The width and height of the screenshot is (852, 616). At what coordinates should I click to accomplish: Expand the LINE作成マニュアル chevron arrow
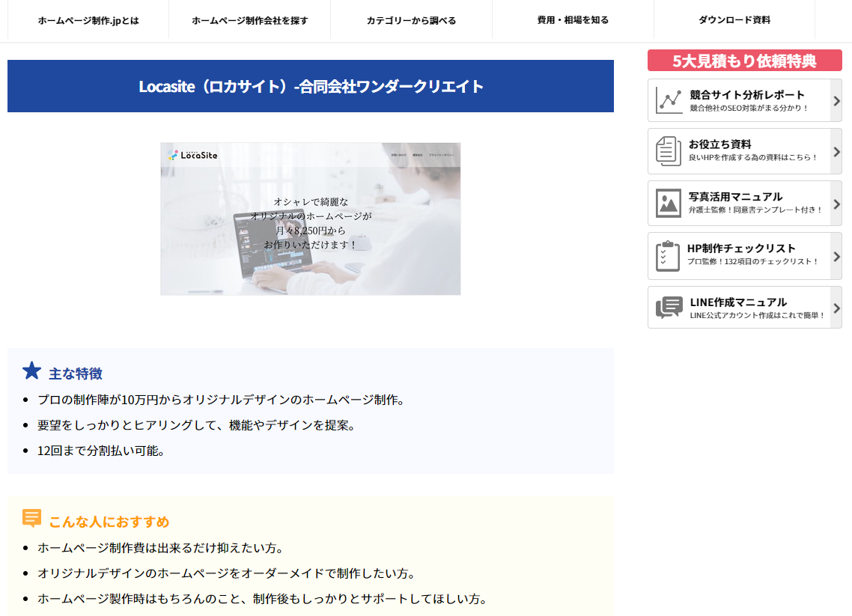coord(837,308)
